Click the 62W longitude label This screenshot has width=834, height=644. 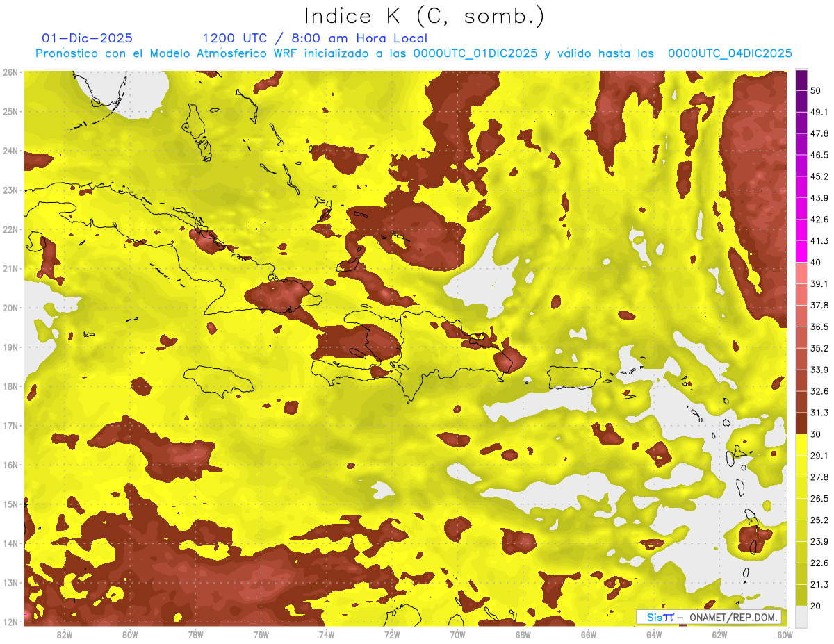coord(720,634)
